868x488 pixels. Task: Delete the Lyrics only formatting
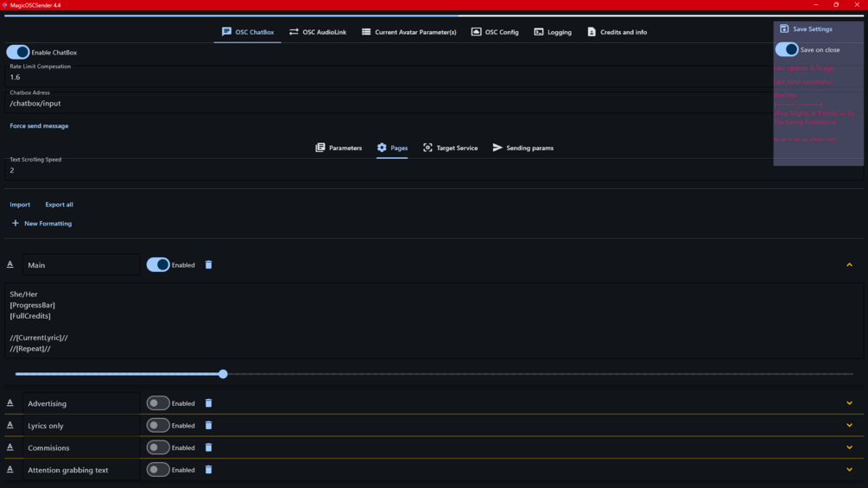[x=209, y=425]
